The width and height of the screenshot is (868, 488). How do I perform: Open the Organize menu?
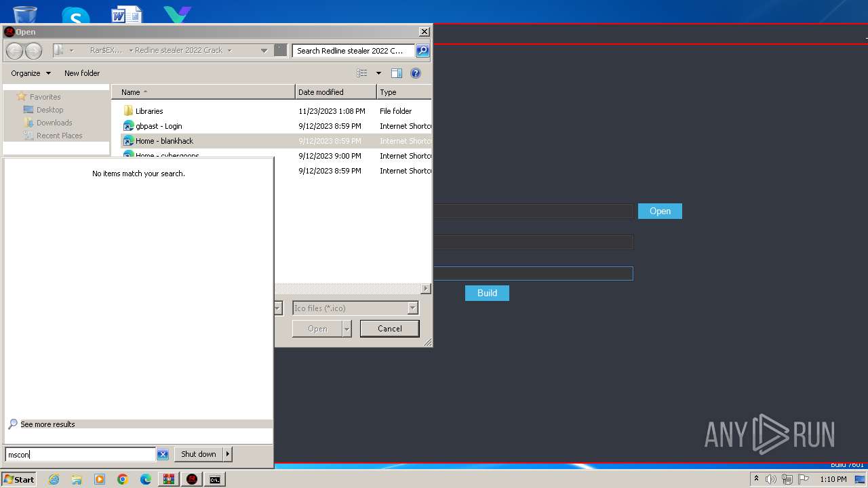pyautogui.click(x=31, y=73)
